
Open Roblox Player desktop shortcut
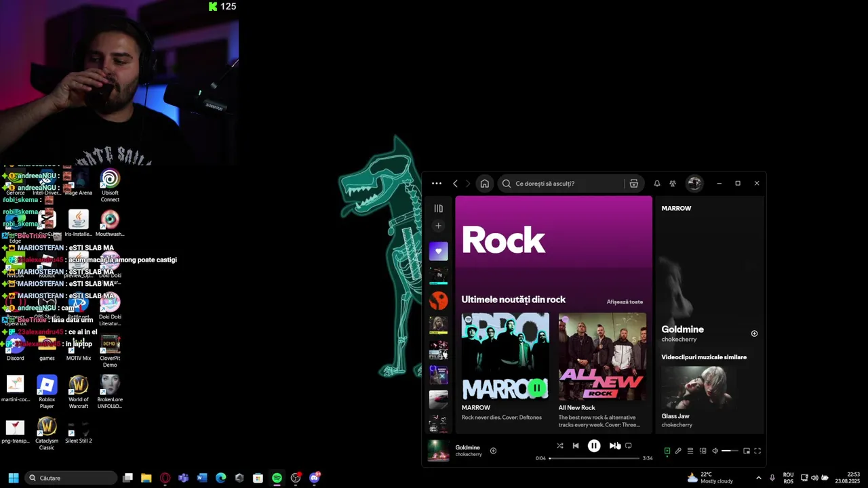[47, 392]
